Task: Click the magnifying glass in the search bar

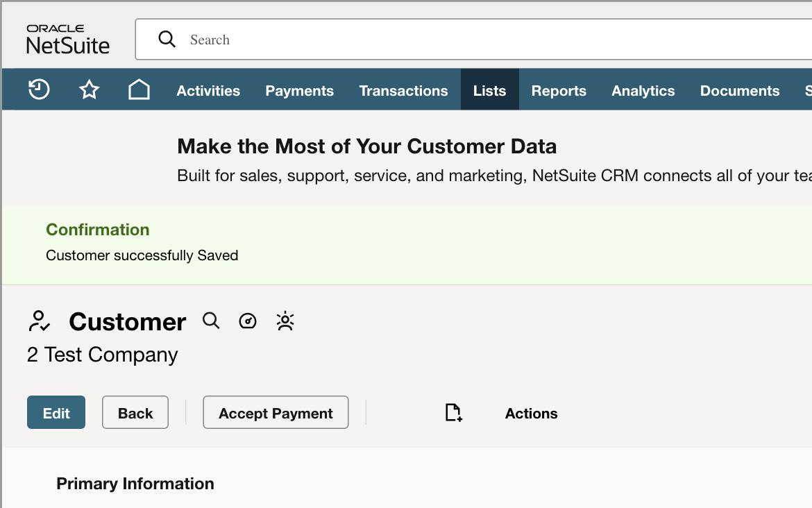Action: [x=167, y=39]
